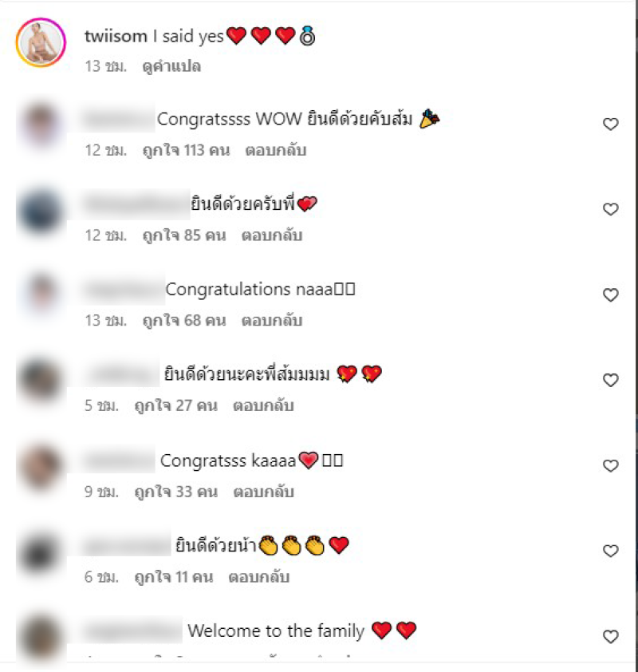
Task: Reply to the comment with 85 likes
Action: (x=272, y=235)
